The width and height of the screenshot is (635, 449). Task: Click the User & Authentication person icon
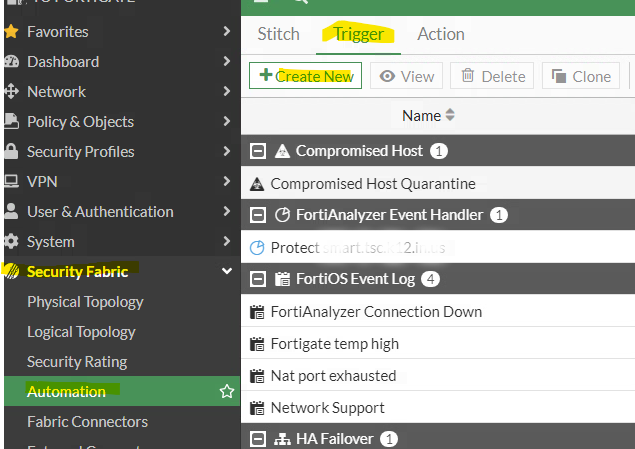pyautogui.click(x=11, y=211)
